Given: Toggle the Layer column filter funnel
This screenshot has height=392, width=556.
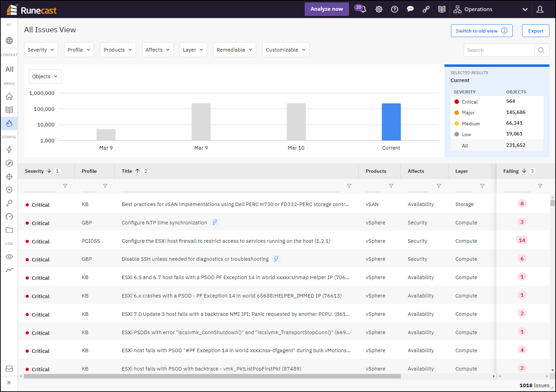Looking at the screenshot, I should (482, 186).
